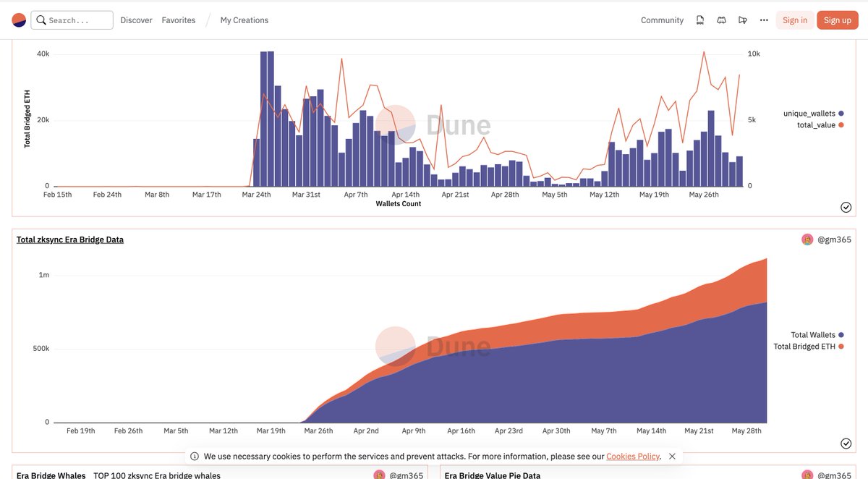
Task: Toggle unique_wallets legend series
Action: pos(813,114)
